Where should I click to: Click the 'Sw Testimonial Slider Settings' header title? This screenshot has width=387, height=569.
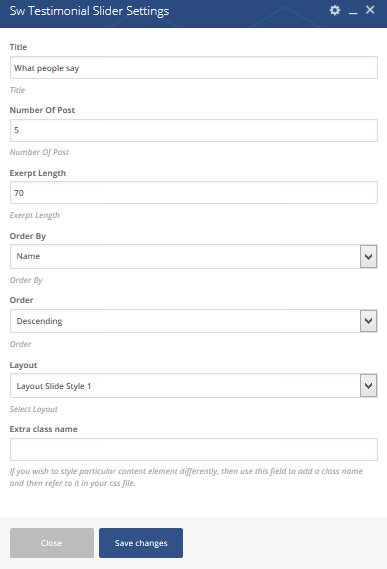point(89,11)
